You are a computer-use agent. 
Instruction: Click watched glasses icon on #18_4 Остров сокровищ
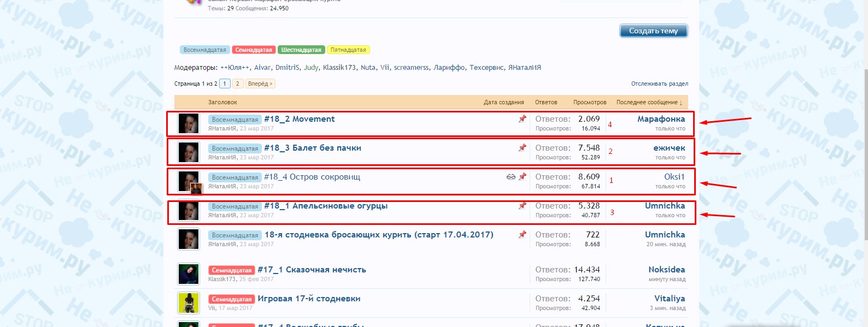pos(511,177)
